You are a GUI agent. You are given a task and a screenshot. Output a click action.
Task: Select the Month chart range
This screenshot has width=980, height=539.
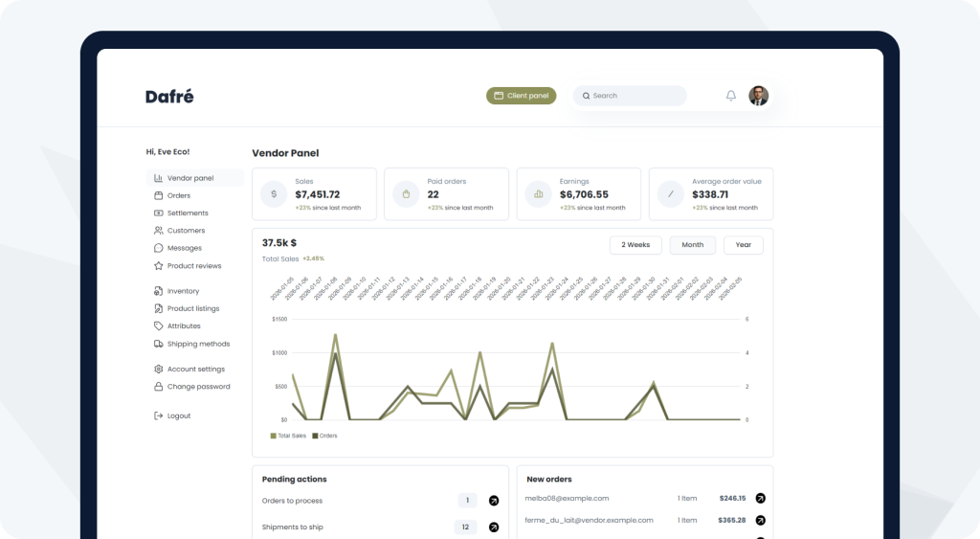[692, 245]
